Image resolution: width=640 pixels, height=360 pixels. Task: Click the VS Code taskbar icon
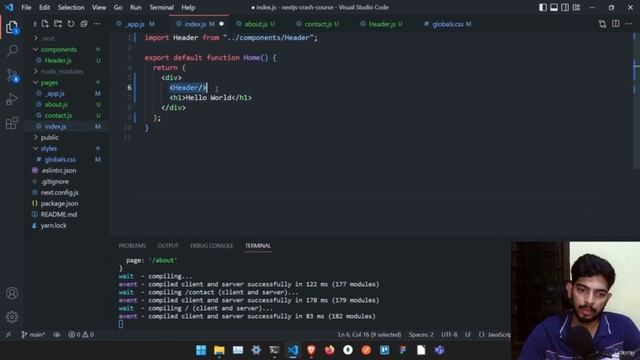[x=293, y=350]
